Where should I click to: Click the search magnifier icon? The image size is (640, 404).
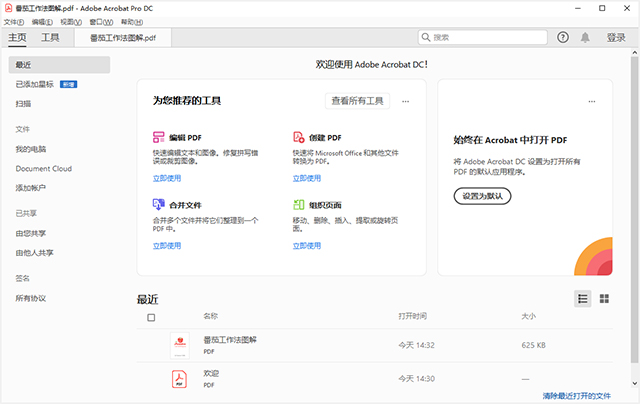pyautogui.click(x=426, y=37)
